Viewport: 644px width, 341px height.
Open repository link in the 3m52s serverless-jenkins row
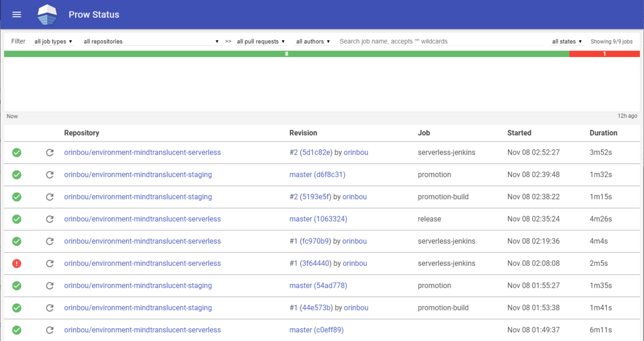(142, 153)
